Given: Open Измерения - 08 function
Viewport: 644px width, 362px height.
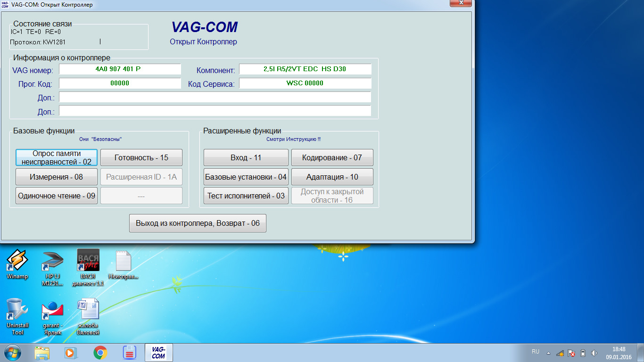Looking at the screenshot, I should coord(57,177).
